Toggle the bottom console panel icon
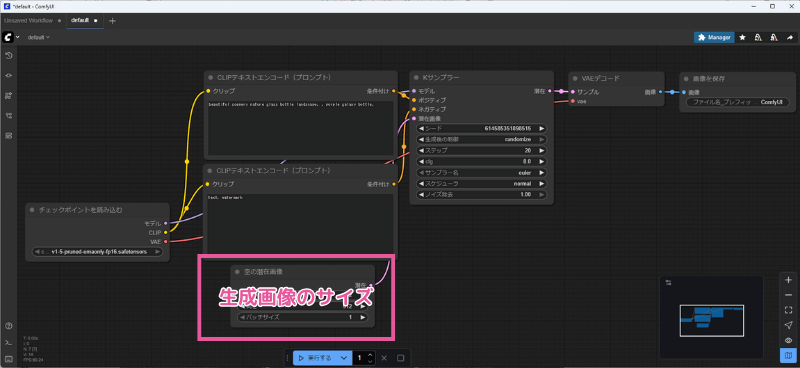The height and width of the screenshot is (368, 800). click(8, 342)
